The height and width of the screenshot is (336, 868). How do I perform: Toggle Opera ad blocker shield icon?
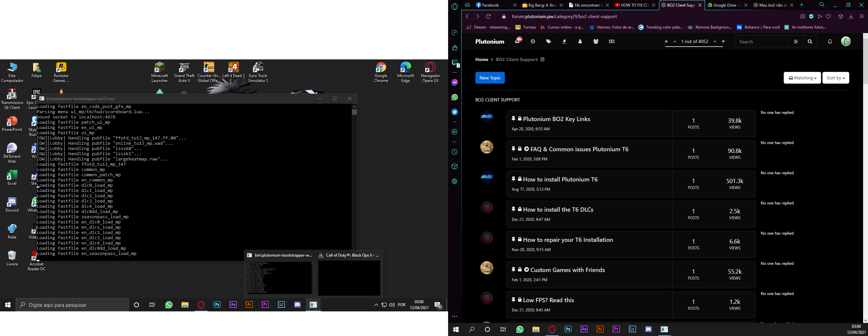tap(811, 16)
